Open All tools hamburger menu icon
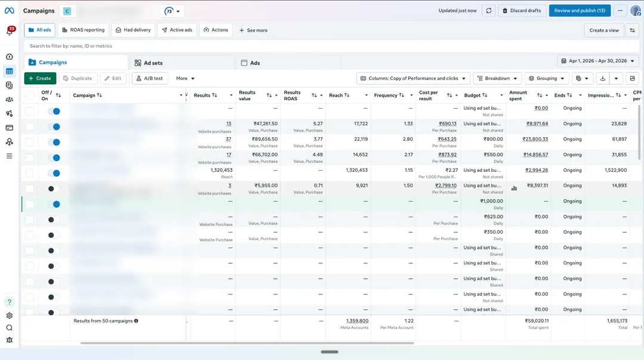The width and height of the screenshot is (644, 360). [x=9, y=156]
